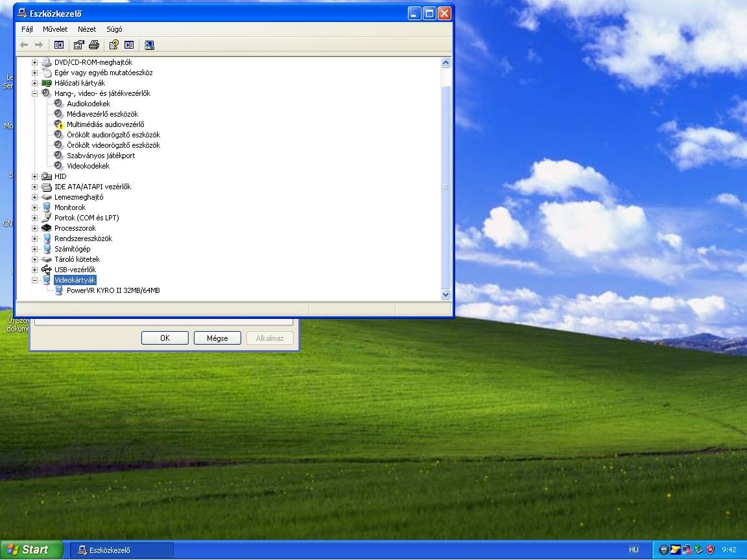747x560 pixels.
Task: Click the Audiokodekek speaker icon
Action: point(58,104)
